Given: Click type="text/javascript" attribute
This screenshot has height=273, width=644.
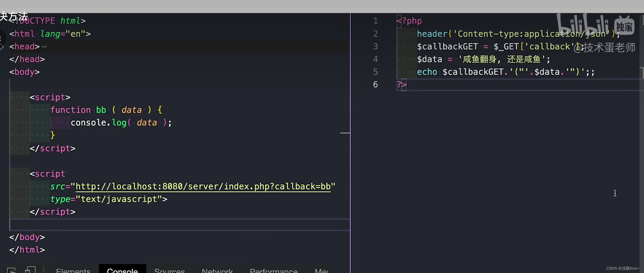Looking at the screenshot, I should pos(106,199).
